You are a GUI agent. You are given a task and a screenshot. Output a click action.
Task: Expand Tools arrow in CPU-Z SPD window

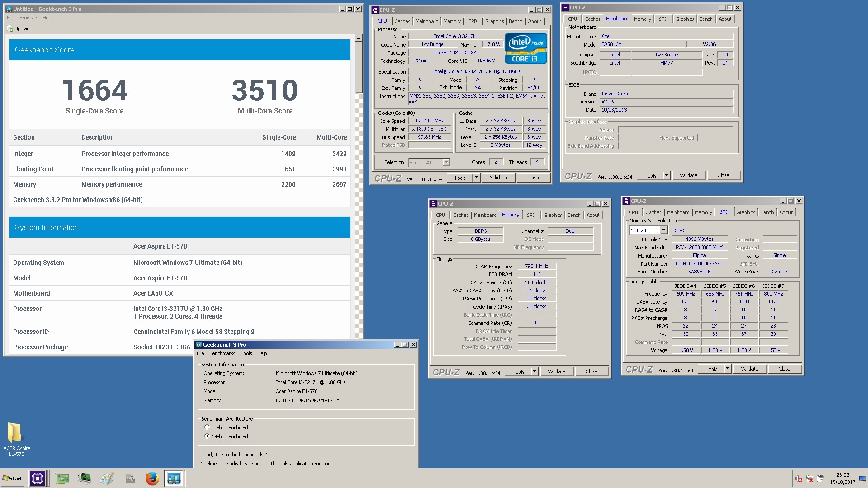click(x=727, y=369)
